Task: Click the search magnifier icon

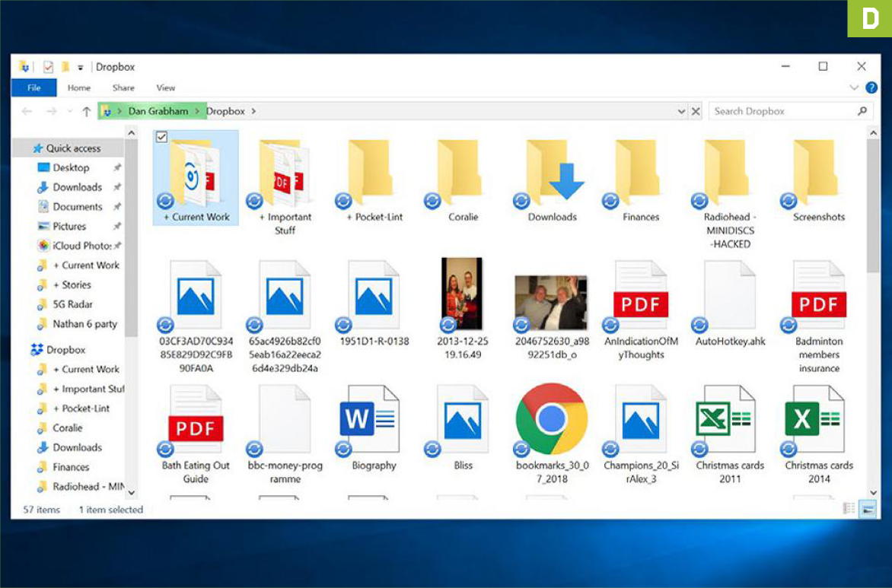Action: click(862, 111)
